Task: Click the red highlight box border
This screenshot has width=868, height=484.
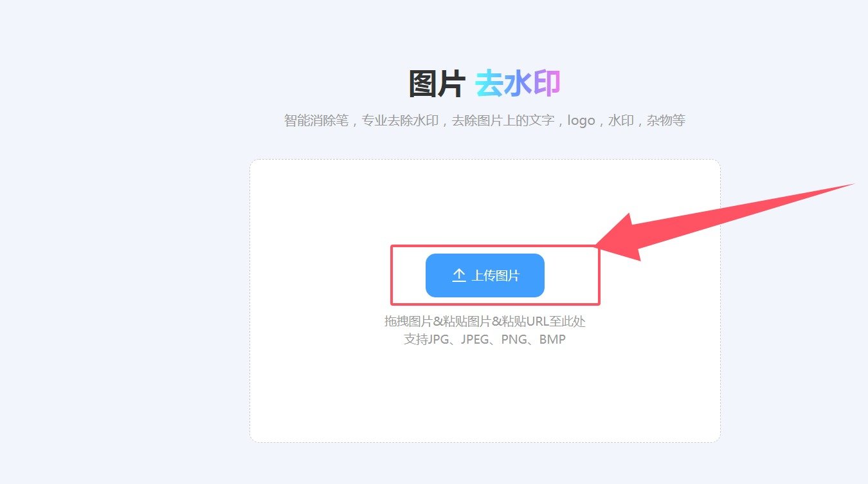Action: pyautogui.click(x=495, y=247)
